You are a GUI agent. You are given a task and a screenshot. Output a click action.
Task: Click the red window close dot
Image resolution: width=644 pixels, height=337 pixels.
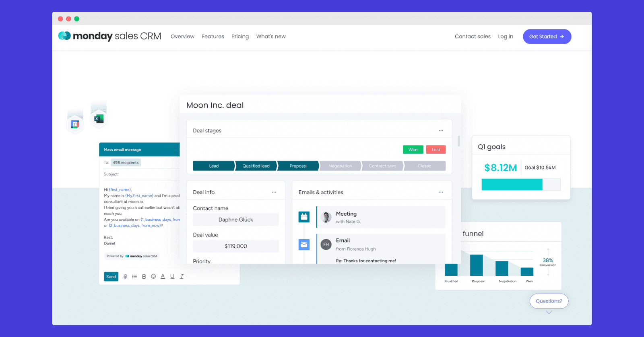point(60,19)
